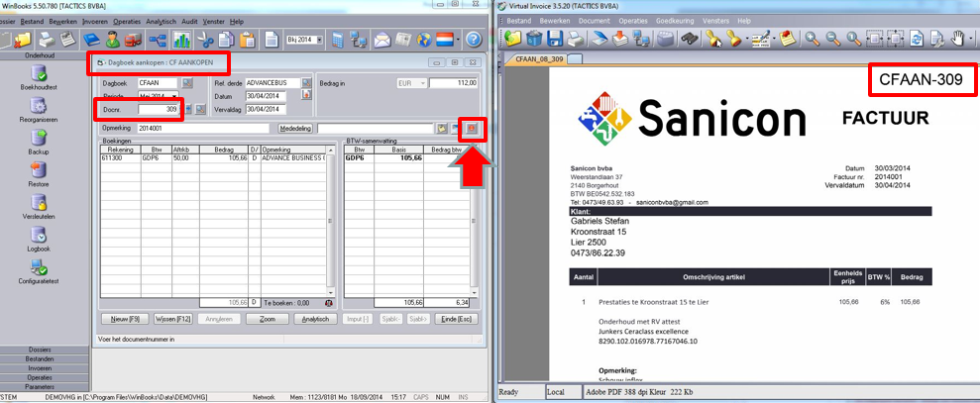The width and height of the screenshot is (980, 403).
Task: Click the Backup icon in sidebar
Action: tap(39, 140)
